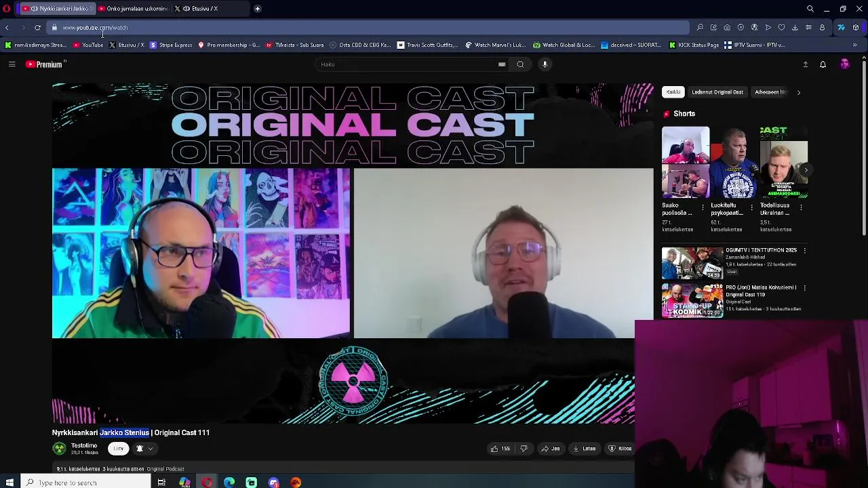
Task: Show more filter chips with right arrow
Action: (798, 92)
